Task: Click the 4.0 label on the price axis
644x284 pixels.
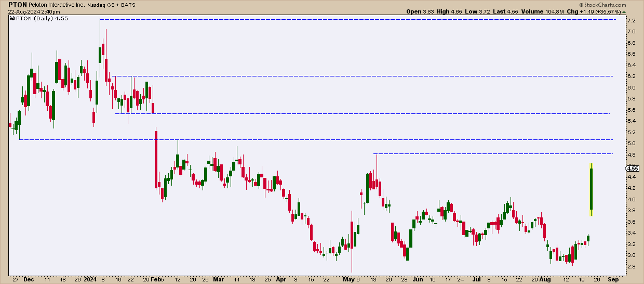Action: pos(631,199)
